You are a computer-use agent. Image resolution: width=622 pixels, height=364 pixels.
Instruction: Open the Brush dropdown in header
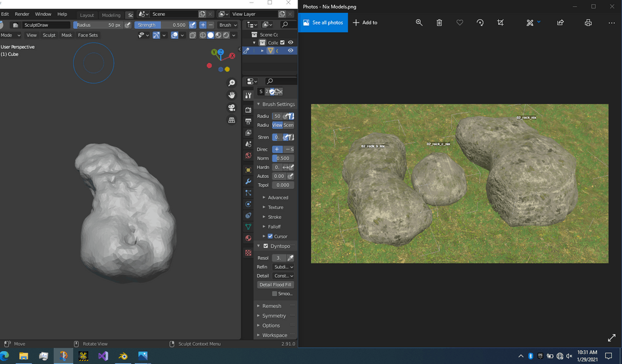(228, 25)
